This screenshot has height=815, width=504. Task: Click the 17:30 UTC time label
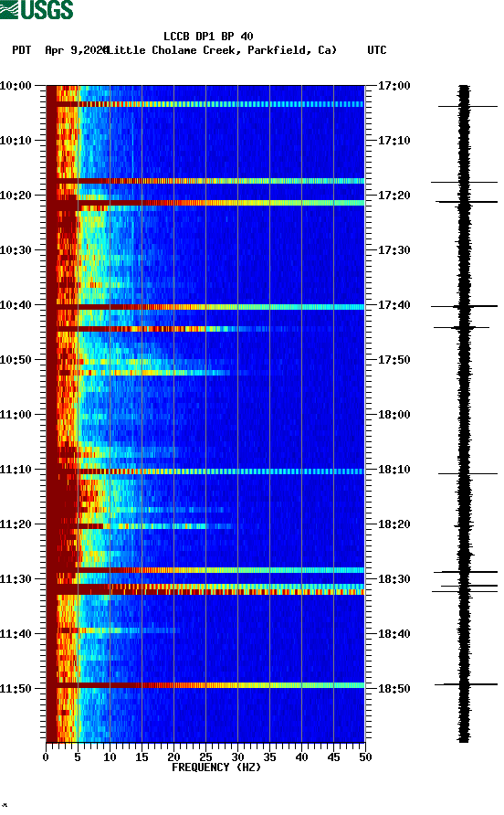coord(394,250)
